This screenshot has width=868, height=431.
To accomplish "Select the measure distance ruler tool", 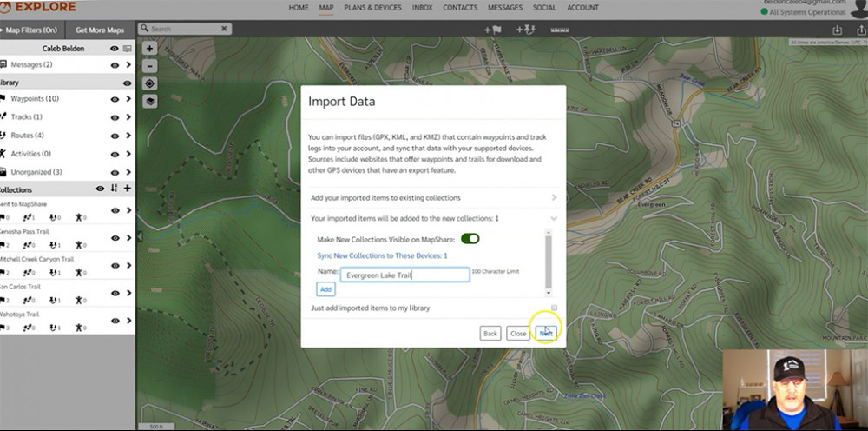I will [560, 30].
